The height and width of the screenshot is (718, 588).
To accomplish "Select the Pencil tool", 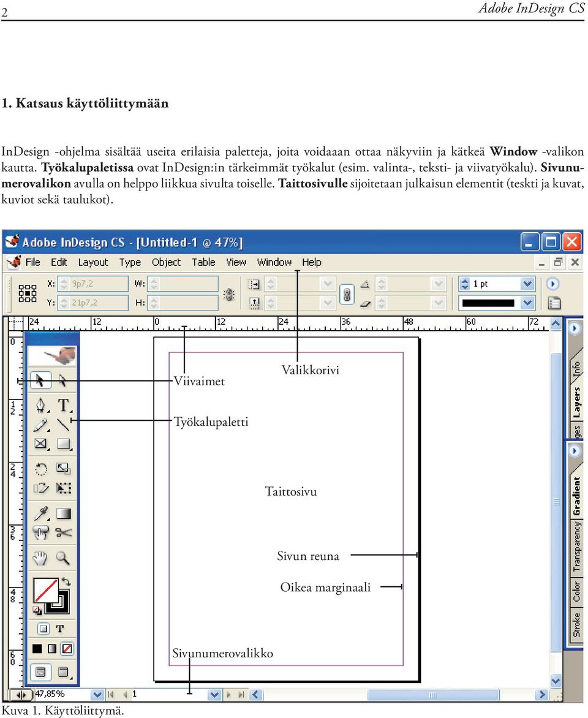I will 41,425.
